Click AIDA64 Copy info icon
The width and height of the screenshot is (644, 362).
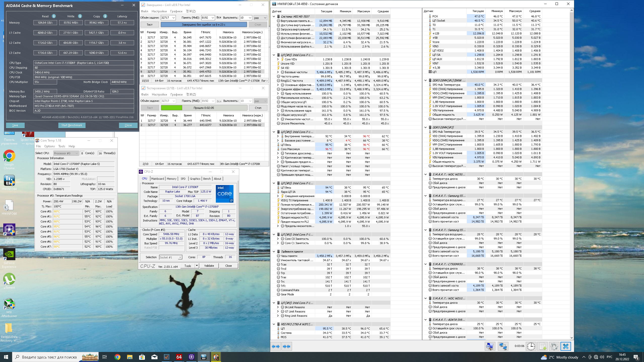coord(105,16)
